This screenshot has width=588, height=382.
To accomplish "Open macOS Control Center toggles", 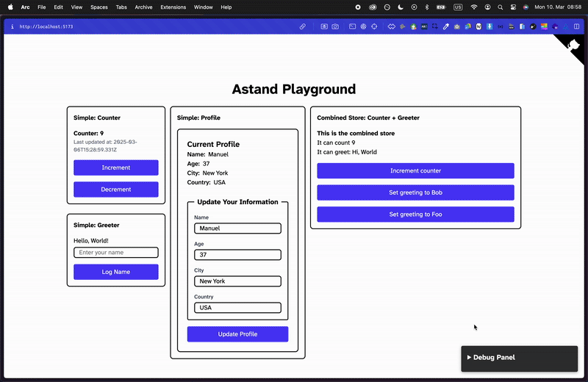I will 512,7.
